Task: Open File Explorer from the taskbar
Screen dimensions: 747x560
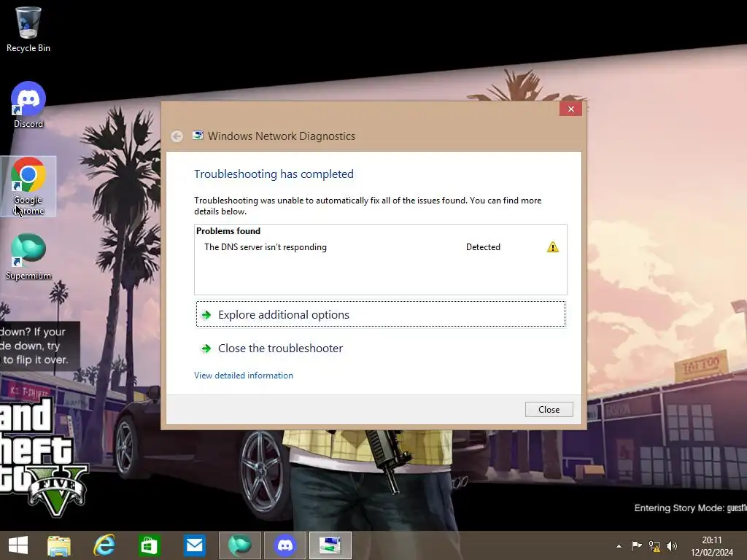Action: 59,545
